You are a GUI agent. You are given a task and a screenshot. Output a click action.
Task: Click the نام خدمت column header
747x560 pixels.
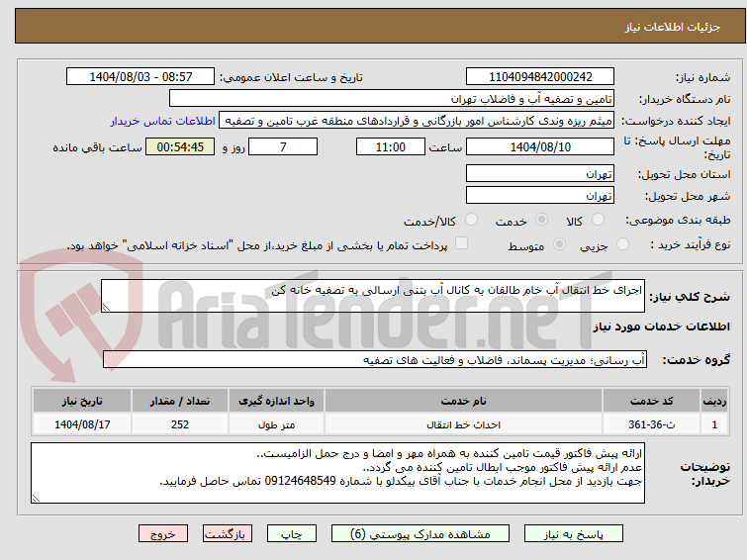pyautogui.click(x=464, y=401)
